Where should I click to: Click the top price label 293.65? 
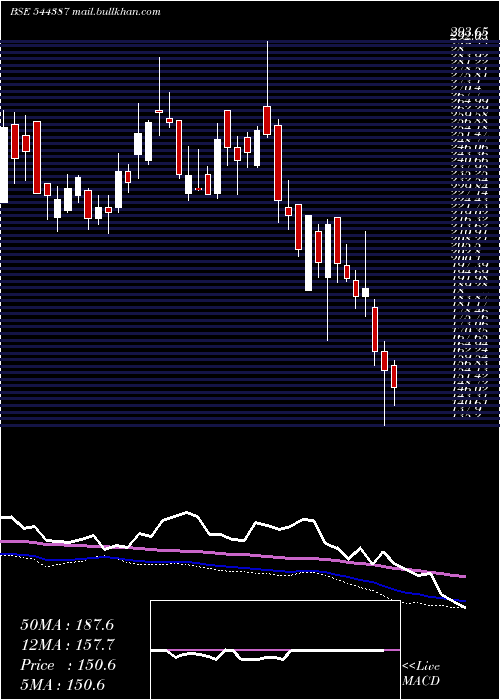[468, 32]
